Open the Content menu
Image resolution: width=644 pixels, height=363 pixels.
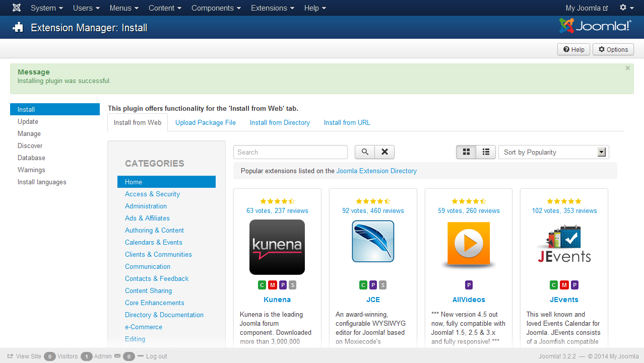[165, 8]
